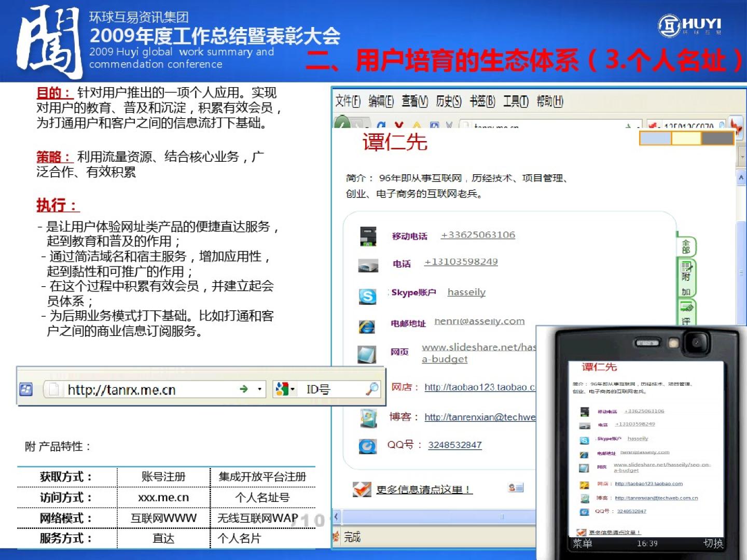Open the 文件(F) menu
This screenshot has height=560, width=747.
point(348,101)
